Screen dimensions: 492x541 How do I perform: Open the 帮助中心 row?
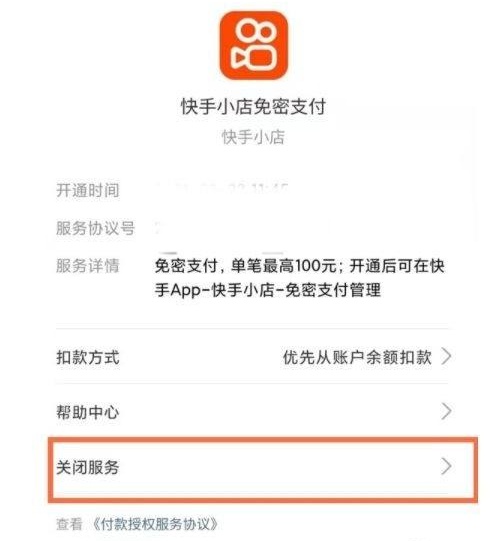pyautogui.click(x=253, y=412)
